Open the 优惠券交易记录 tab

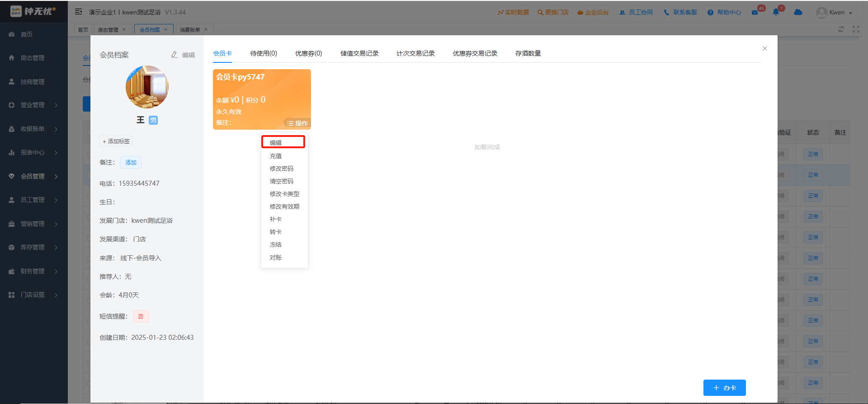(x=475, y=53)
